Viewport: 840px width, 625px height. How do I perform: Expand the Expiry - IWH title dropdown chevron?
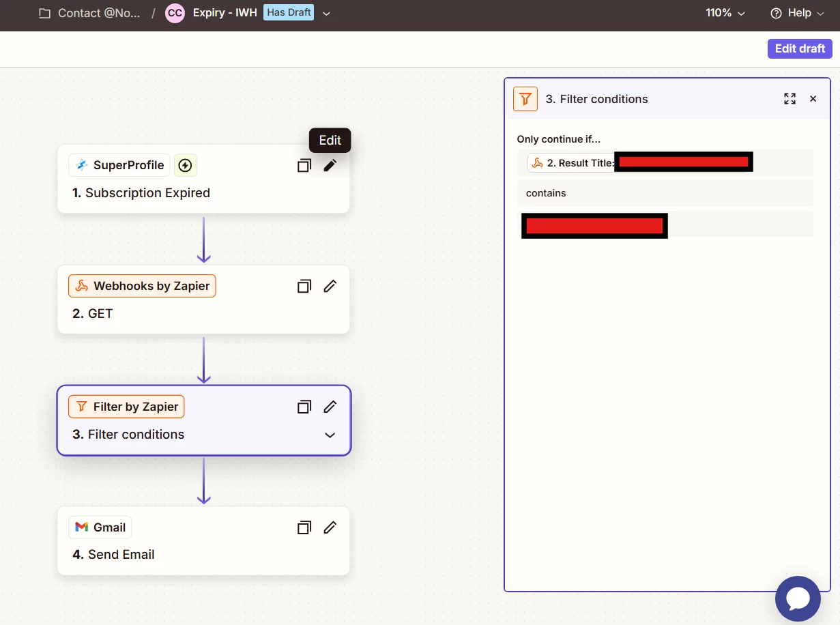[x=326, y=14]
